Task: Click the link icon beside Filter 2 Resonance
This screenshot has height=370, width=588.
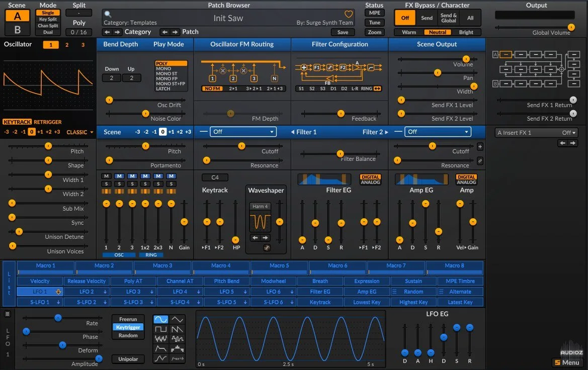Action: (x=480, y=161)
